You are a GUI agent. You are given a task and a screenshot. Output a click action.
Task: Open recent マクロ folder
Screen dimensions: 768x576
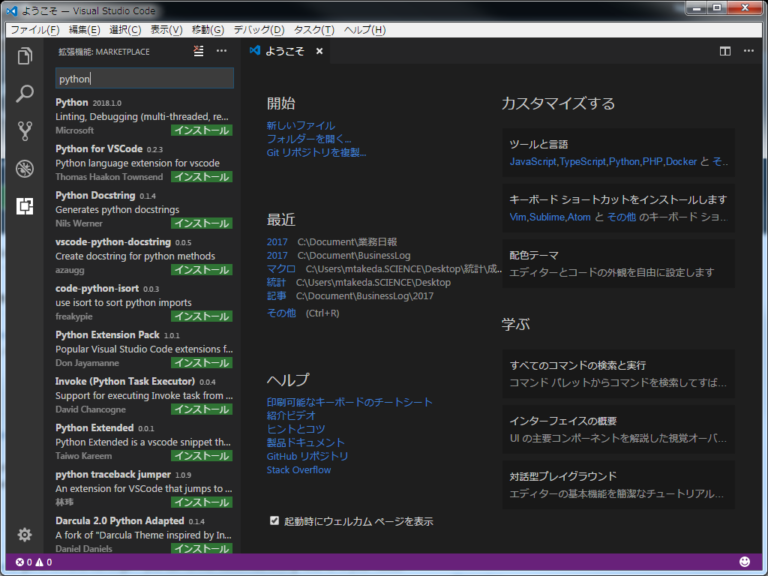(x=281, y=269)
